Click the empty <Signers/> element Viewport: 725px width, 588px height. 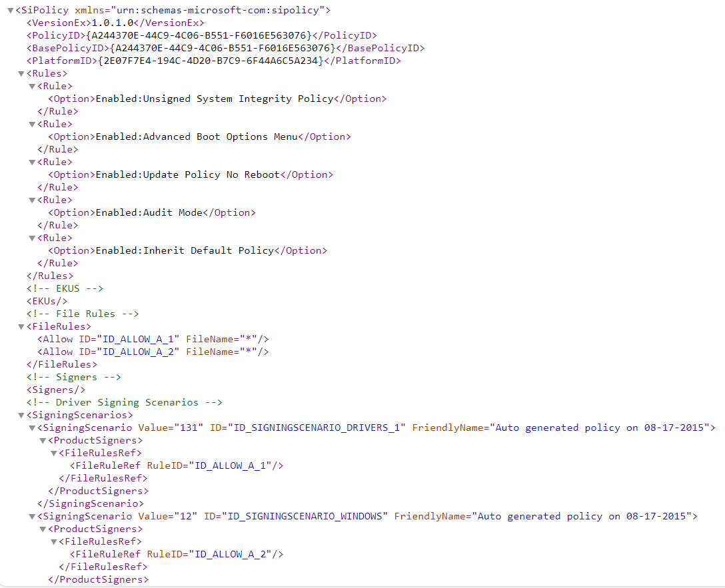[x=56, y=390]
